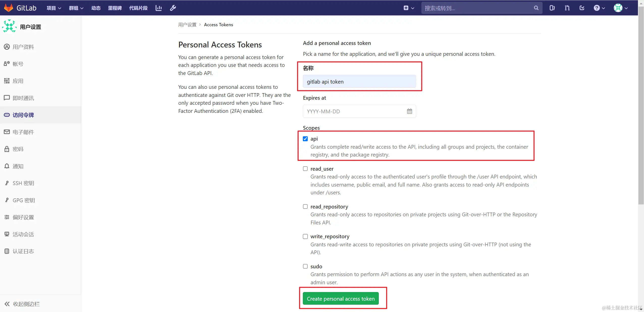
Task: Click Create personal access token button
Action: click(340, 299)
